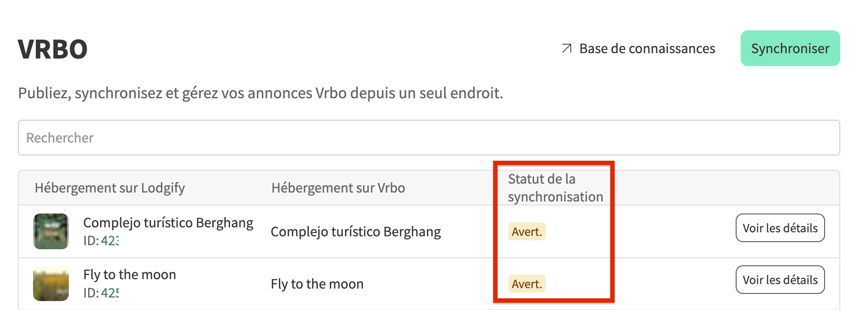Image resolution: width=868 pixels, height=310 pixels.
Task: Click the Lodgify ID link starting with 425
Action: click(110, 293)
